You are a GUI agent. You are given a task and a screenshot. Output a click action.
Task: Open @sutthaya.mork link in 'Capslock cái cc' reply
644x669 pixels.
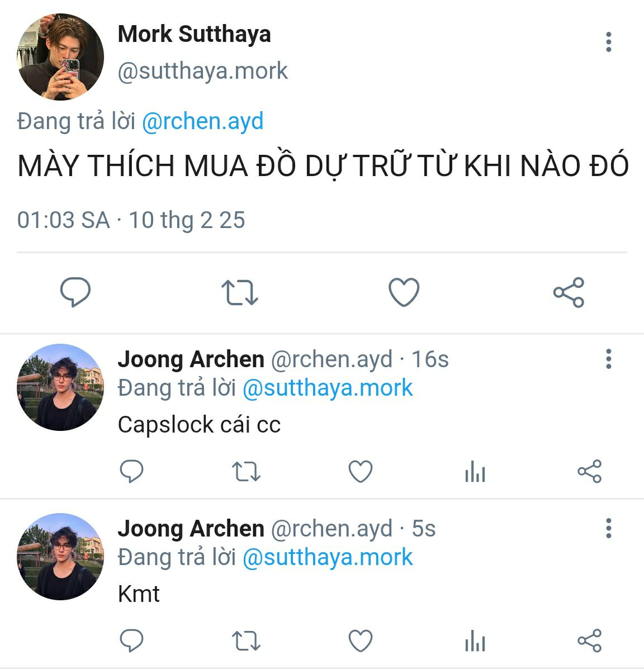(327, 388)
